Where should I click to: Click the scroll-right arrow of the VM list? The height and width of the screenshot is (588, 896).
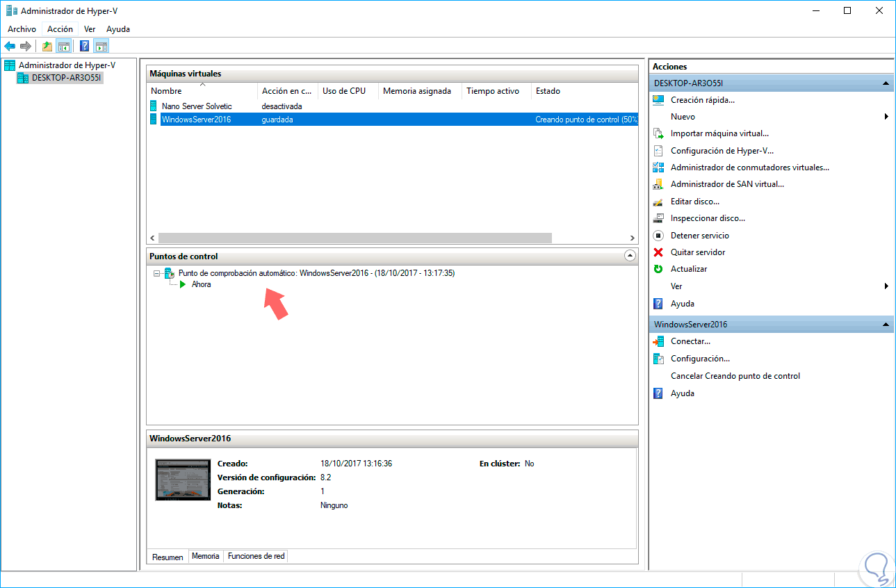pos(632,238)
